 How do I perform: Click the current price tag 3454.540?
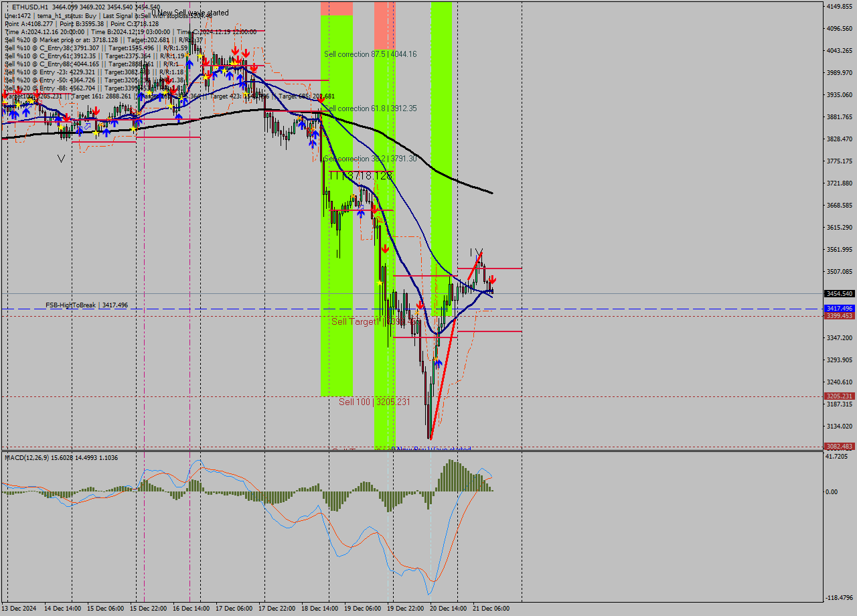point(840,294)
